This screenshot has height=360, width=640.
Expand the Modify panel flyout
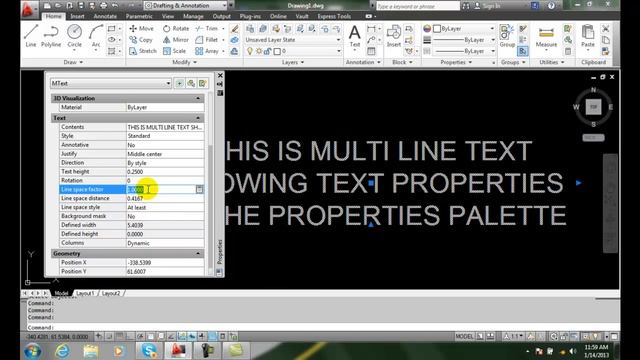184,62
